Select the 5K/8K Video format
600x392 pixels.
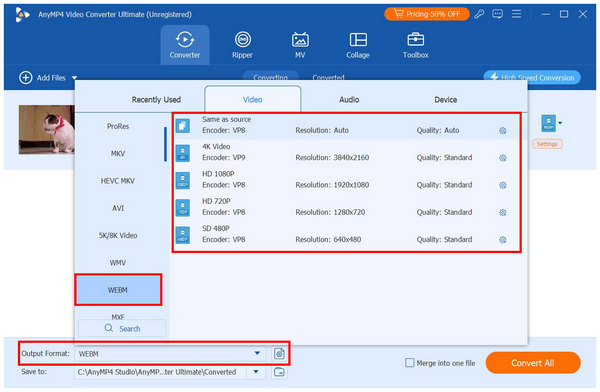coord(118,235)
